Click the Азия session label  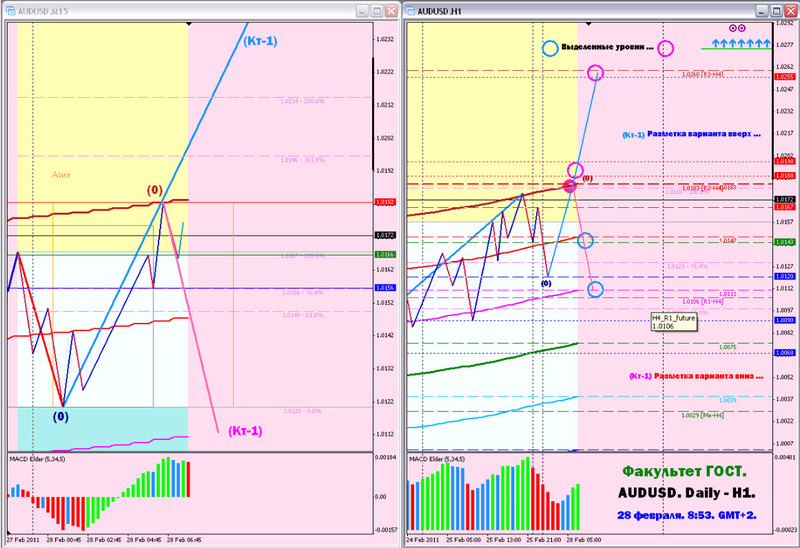click(x=61, y=175)
